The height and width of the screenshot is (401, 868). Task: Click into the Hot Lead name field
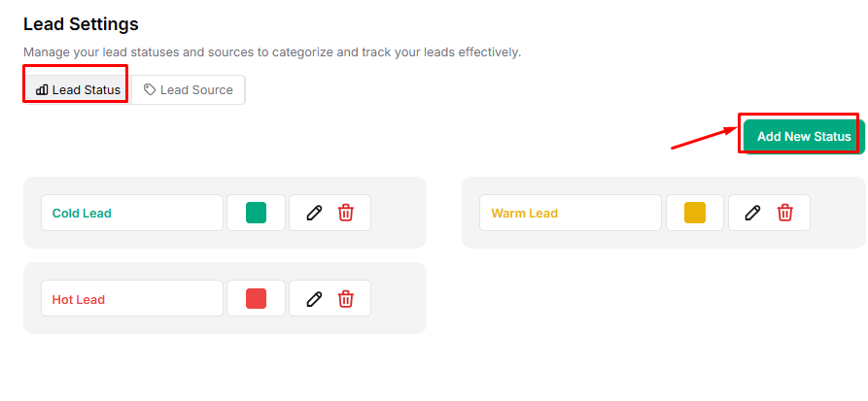click(x=132, y=299)
